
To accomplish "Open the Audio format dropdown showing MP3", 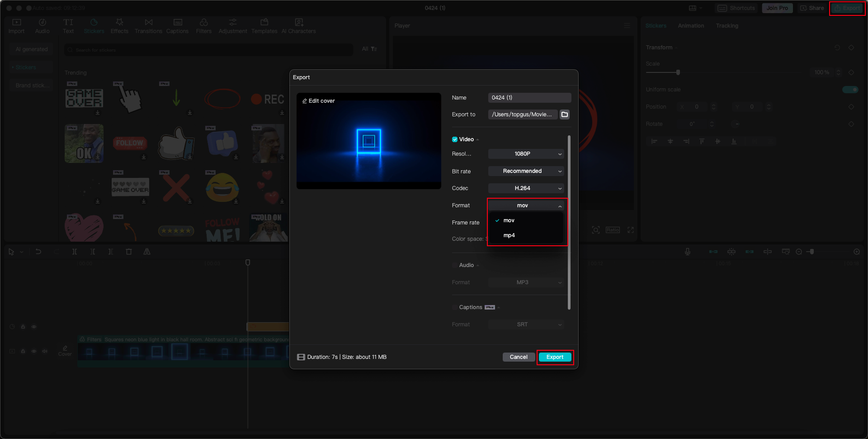I will click(526, 282).
